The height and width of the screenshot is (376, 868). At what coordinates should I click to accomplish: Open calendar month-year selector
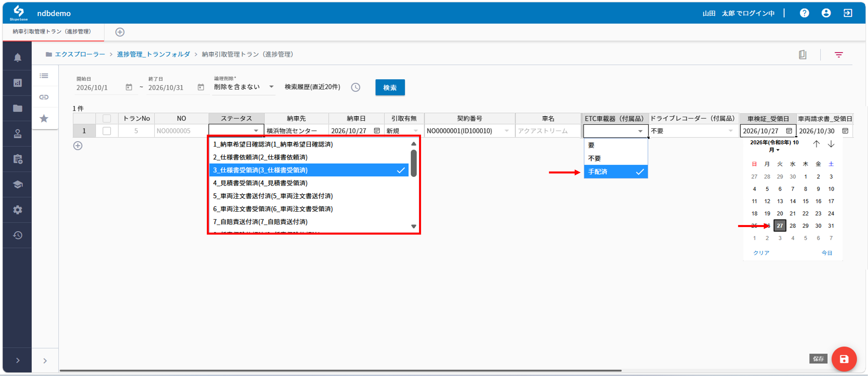[x=774, y=146]
